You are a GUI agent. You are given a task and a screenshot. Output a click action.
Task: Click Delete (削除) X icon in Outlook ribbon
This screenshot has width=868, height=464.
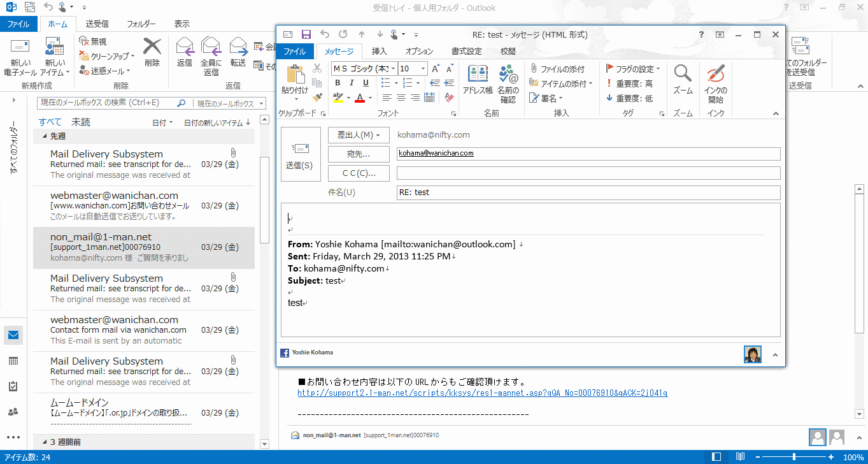152,52
